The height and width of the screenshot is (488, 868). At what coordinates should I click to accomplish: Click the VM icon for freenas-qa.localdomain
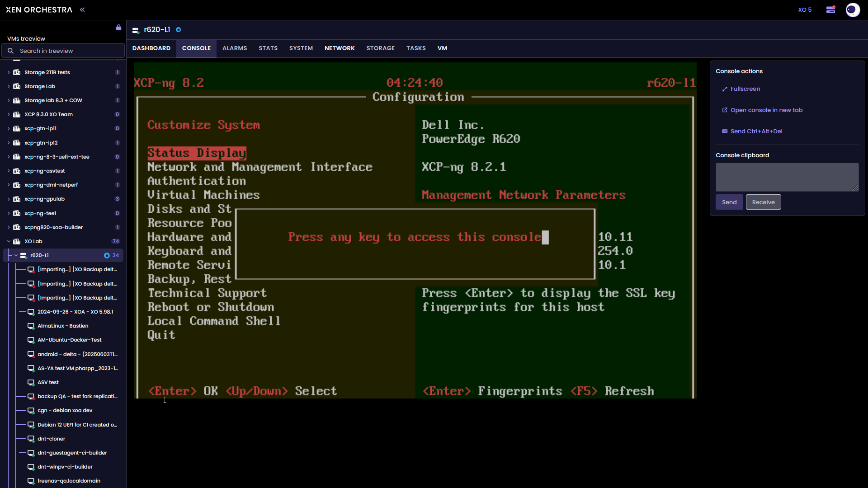[x=31, y=481]
